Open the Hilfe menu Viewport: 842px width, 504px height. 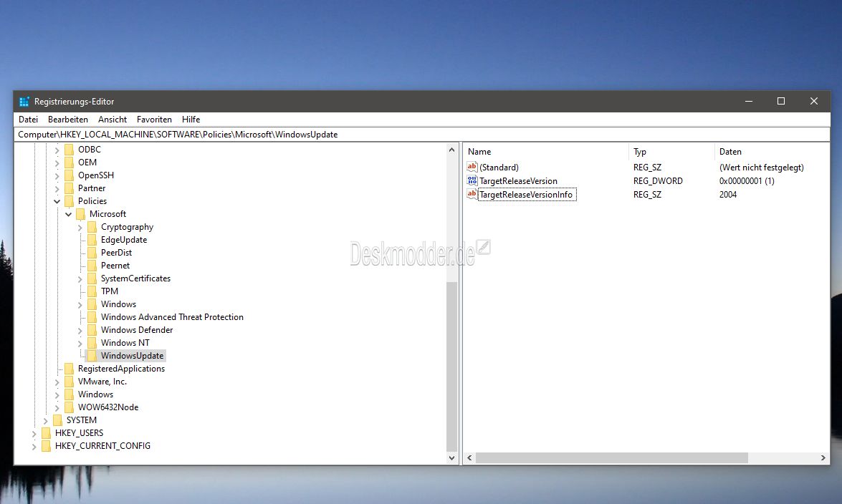tap(191, 119)
